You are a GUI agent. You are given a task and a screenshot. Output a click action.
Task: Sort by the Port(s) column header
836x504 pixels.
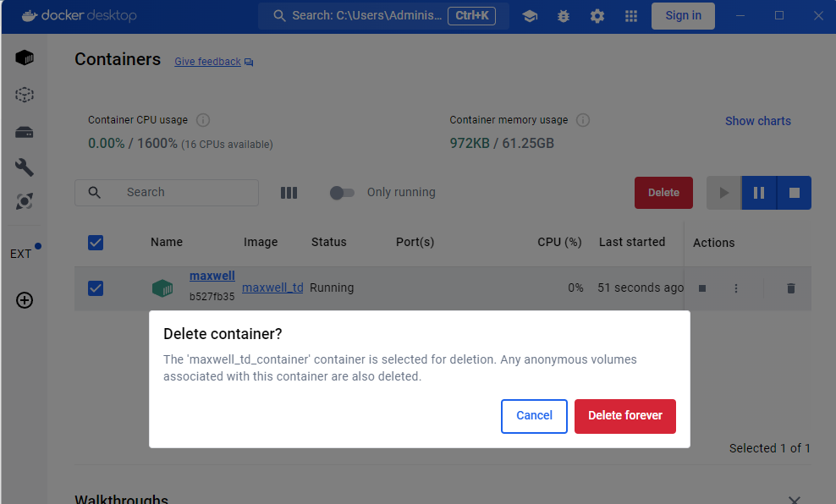(x=415, y=242)
